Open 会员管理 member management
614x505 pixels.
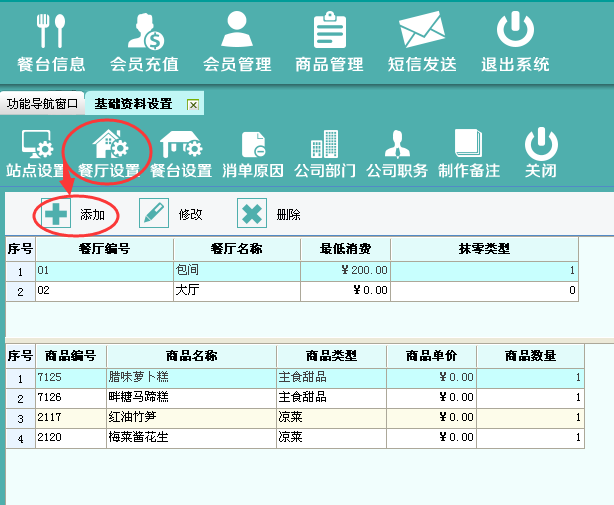coord(237,41)
